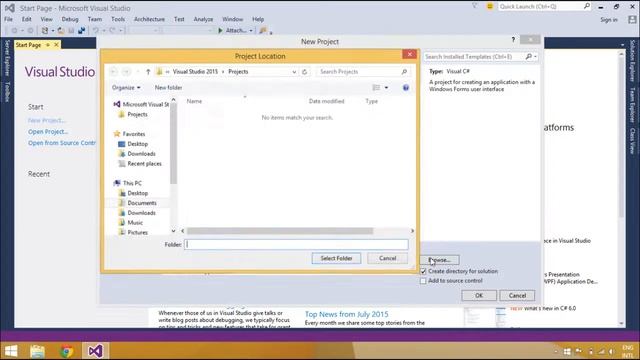Click Visual Studio 2015 in breadcrumb path
Viewport: 640px width, 360px height.
tap(195, 72)
